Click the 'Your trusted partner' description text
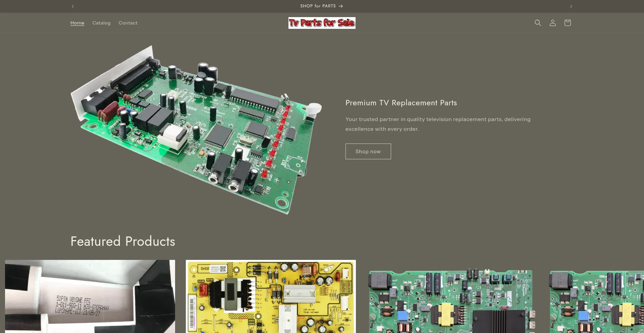This screenshot has height=333, width=644. tap(438, 124)
